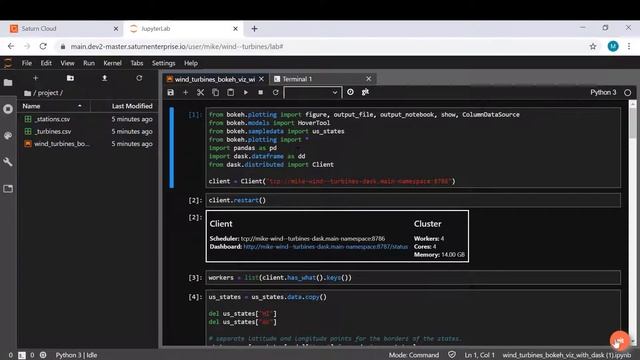Viewport: 640px width, 360px height.
Task: Open the View menu
Action: coord(67,63)
